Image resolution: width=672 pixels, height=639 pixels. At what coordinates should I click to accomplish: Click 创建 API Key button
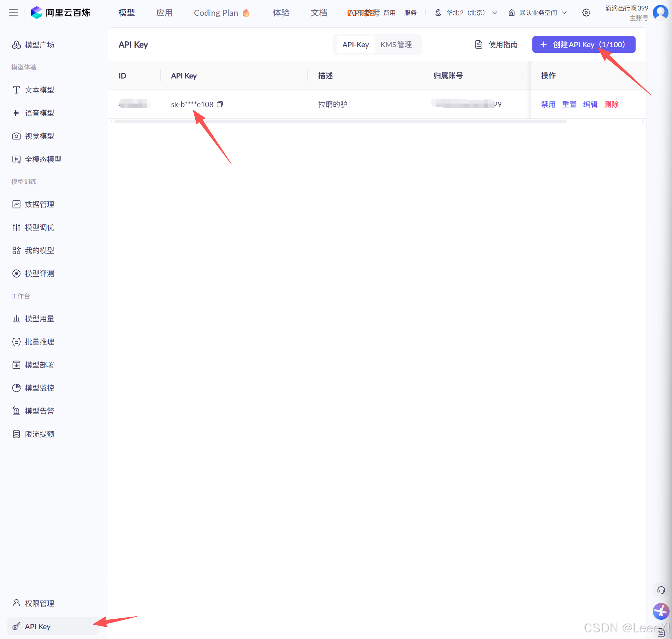[583, 44]
